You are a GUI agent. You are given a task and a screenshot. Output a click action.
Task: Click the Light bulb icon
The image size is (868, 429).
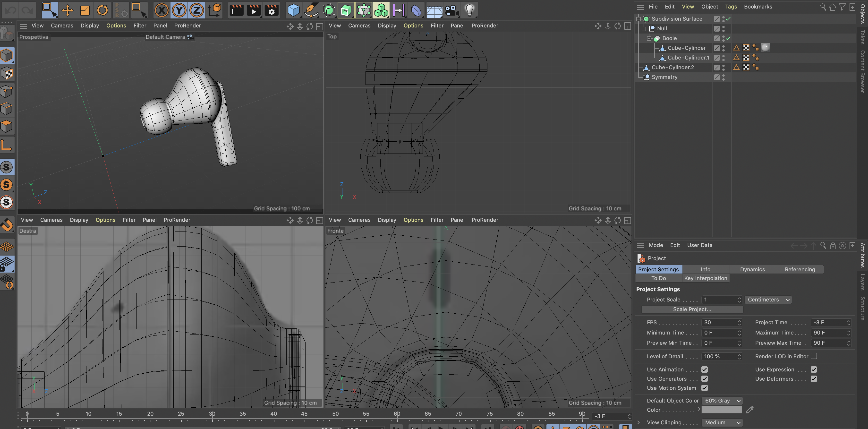pos(469,10)
